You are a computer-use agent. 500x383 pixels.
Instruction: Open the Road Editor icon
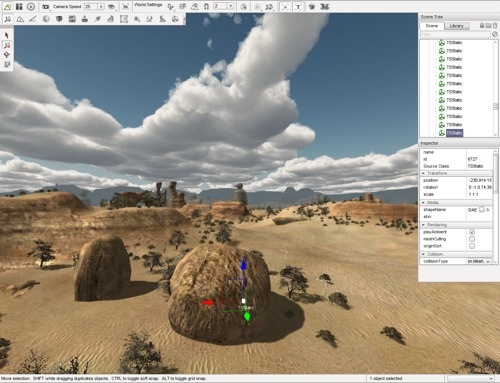[x=162, y=19]
